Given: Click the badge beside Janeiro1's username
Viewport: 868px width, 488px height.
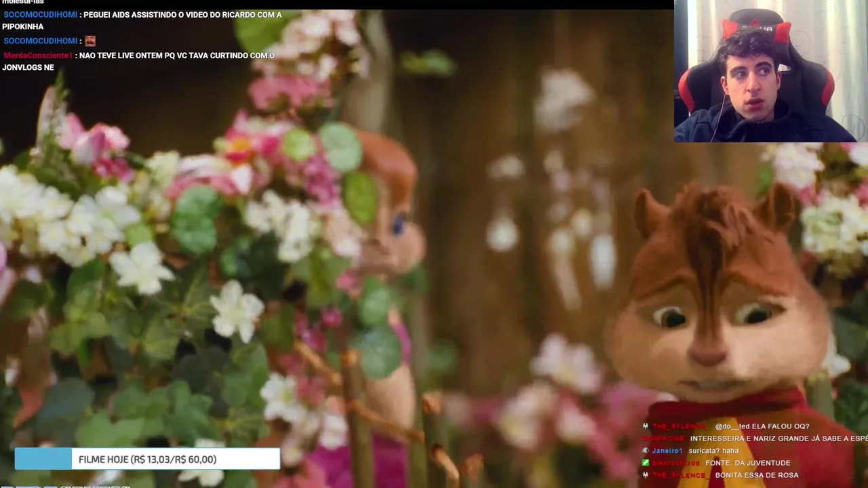Looking at the screenshot, I should [646, 451].
